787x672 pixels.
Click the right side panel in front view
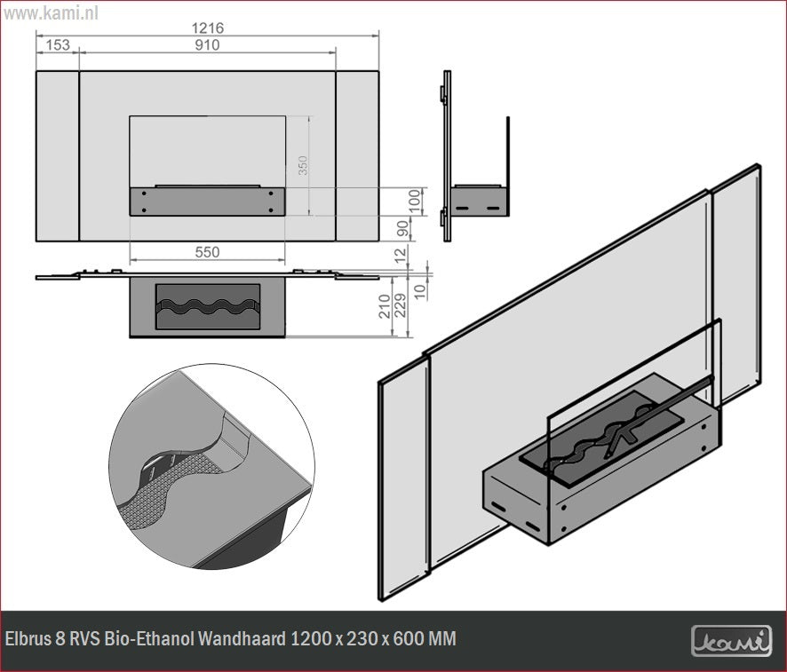(x=357, y=155)
